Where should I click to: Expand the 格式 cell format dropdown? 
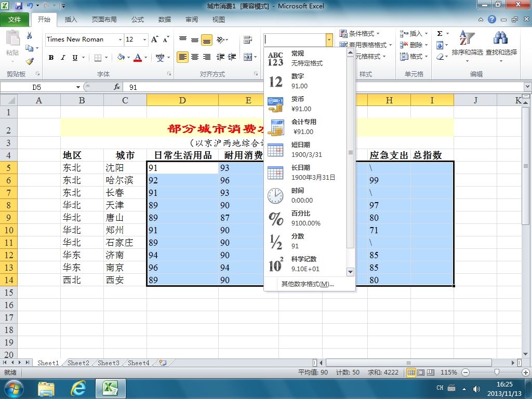coord(426,57)
